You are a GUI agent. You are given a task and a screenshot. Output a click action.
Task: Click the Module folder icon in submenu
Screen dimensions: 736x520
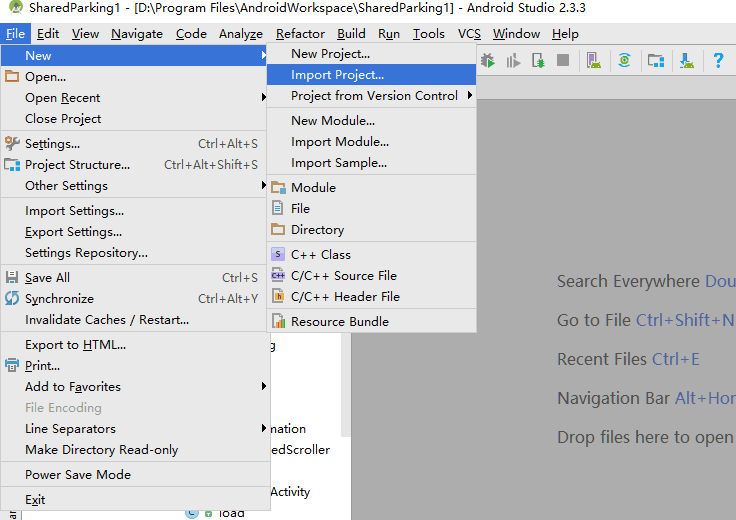click(278, 187)
